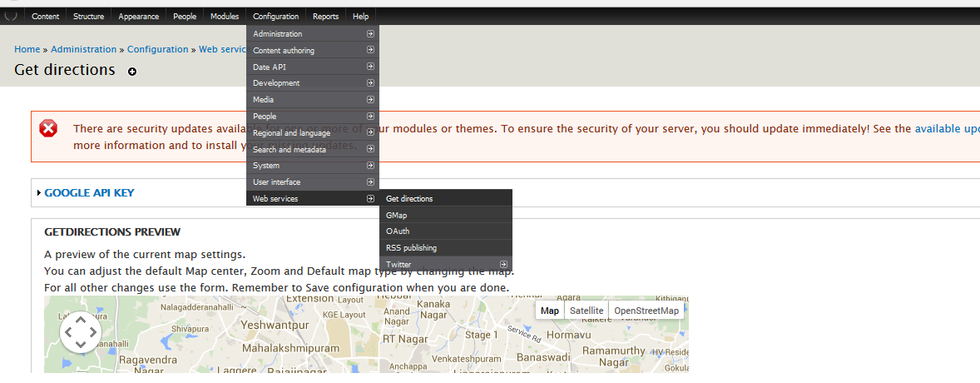Select Web services menu entry

(x=313, y=198)
